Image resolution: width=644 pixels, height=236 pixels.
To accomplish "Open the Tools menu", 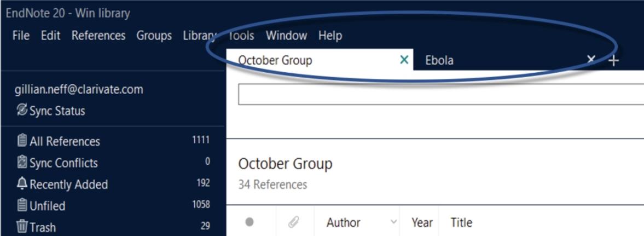I will click(x=241, y=36).
